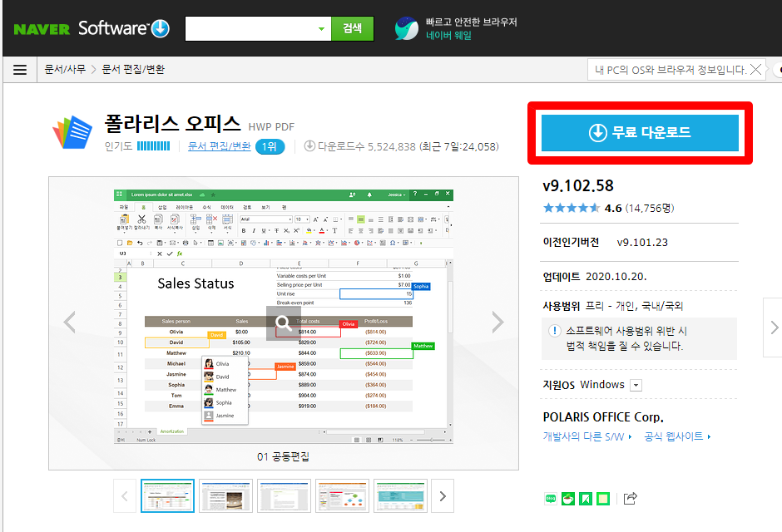Viewport: 782px width, 532px height.
Task: Click the previous version v9.101.23 text
Action: pos(642,243)
